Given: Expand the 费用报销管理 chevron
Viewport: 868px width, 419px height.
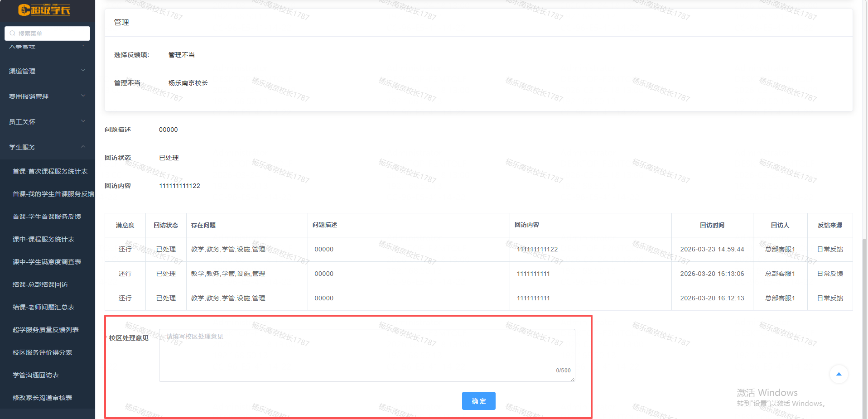Looking at the screenshot, I should pyautogui.click(x=83, y=96).
